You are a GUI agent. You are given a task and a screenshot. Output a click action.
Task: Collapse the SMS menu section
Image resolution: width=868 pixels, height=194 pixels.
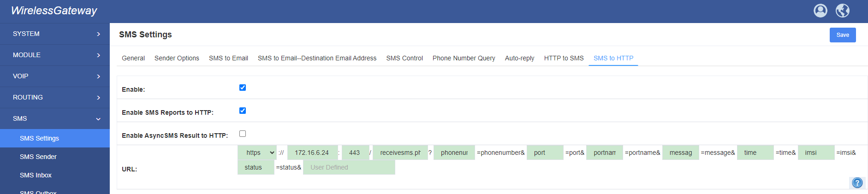coord(55,118)
